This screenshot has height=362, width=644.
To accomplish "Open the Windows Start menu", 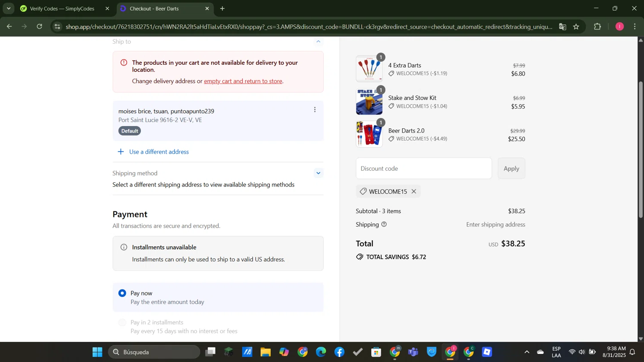I will tap(97, 352).
